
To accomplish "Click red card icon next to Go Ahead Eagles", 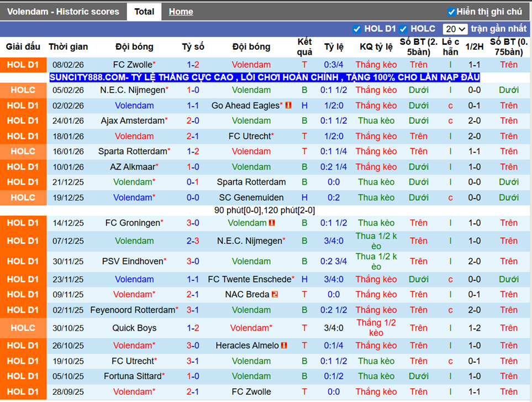I will 288,105.
